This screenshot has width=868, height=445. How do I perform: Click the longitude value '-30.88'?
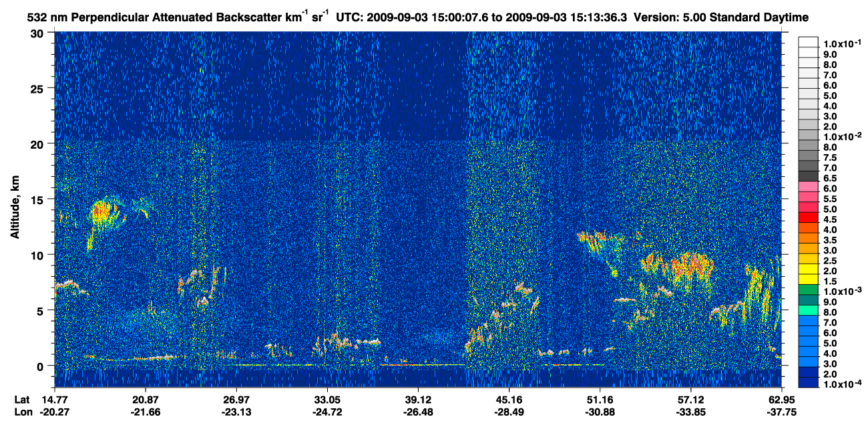click(600, 412)
